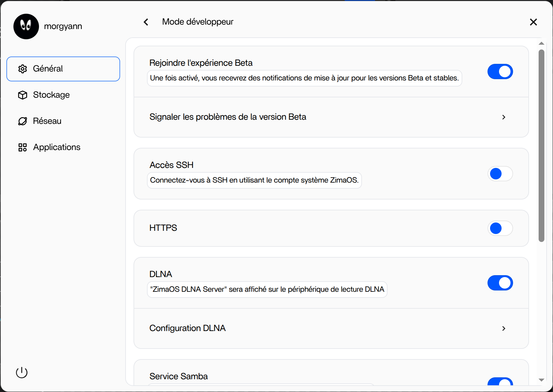Turn off the DLNA toggle
The image size is (553, 392).
(x=500, y=283)
